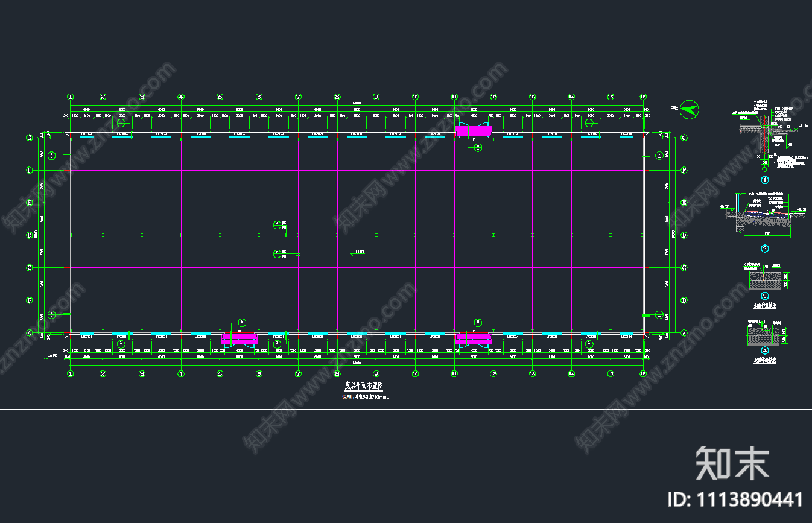Select detail number bubble 1 under wall section
This screenshot has height=523, width=812.
coord(764,180)
